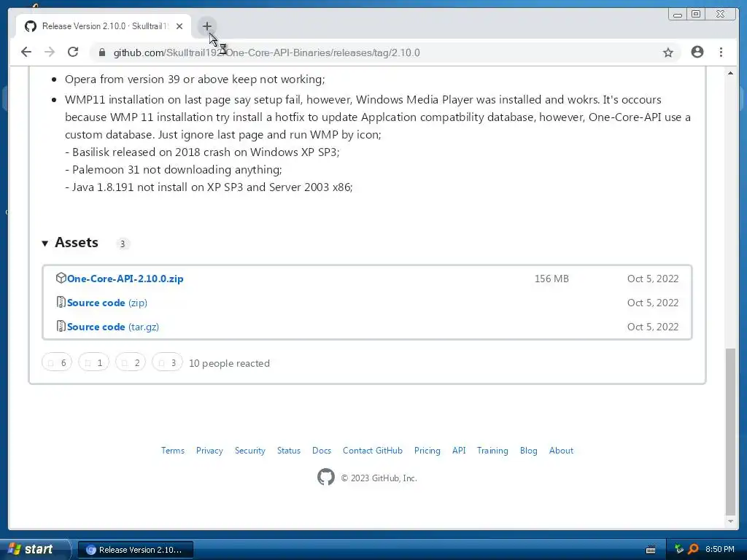The image size is (747, 560).
Task: Reload the current GitHub page
Action: click(x=73, y=52)
